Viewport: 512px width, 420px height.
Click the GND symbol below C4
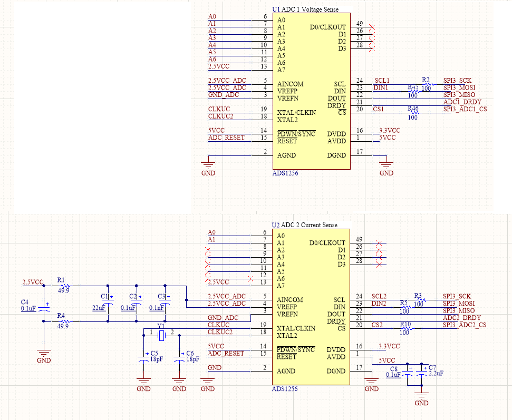[x=44, y=356]
